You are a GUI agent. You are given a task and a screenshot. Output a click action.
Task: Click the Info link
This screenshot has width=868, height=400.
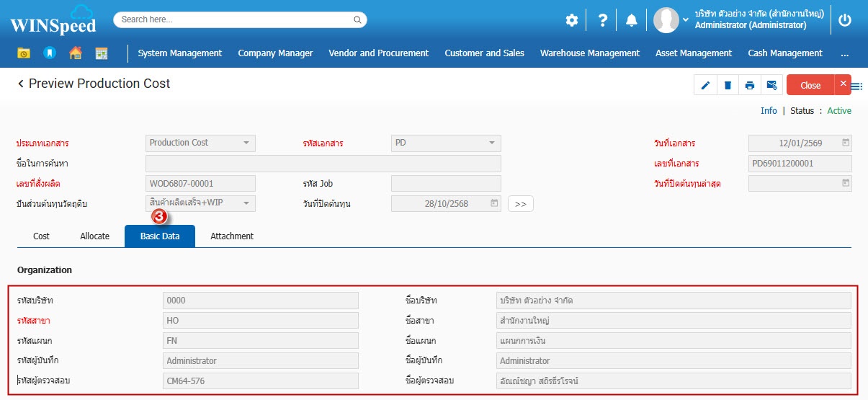pos(769,111)
